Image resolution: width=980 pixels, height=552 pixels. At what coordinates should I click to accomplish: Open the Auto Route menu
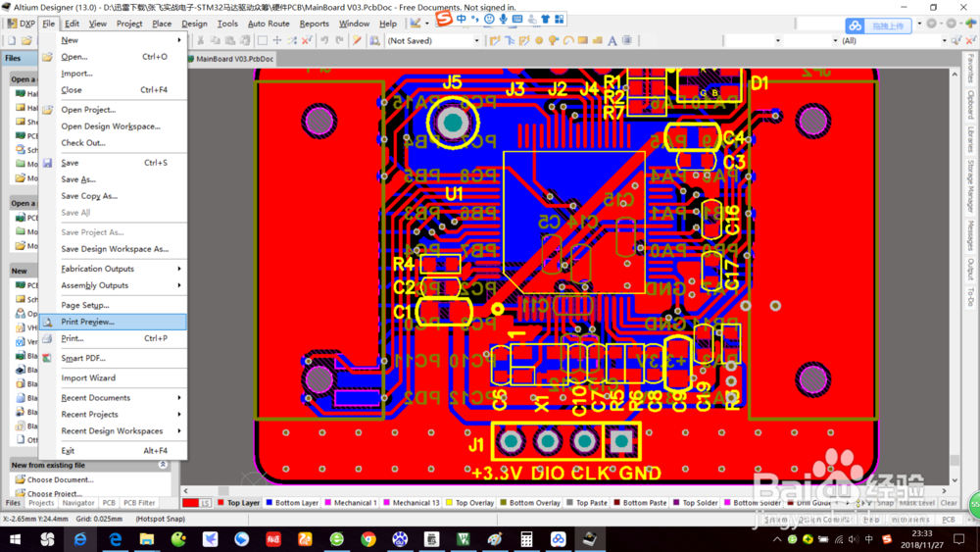(269, 24)
